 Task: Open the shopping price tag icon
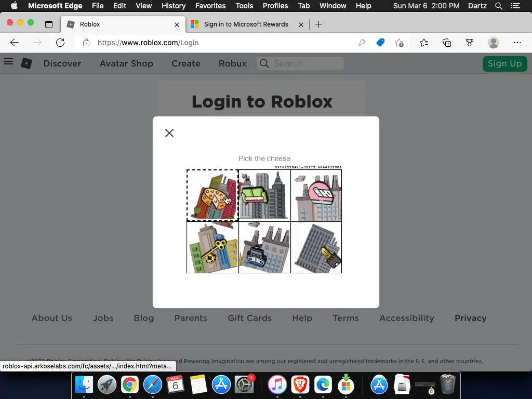coord(380,43)
